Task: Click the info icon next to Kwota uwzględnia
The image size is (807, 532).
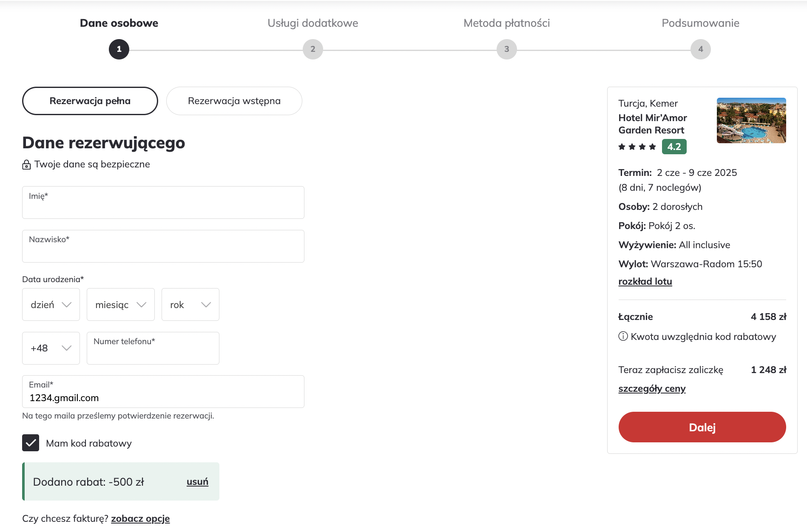Action: (623, 337)
